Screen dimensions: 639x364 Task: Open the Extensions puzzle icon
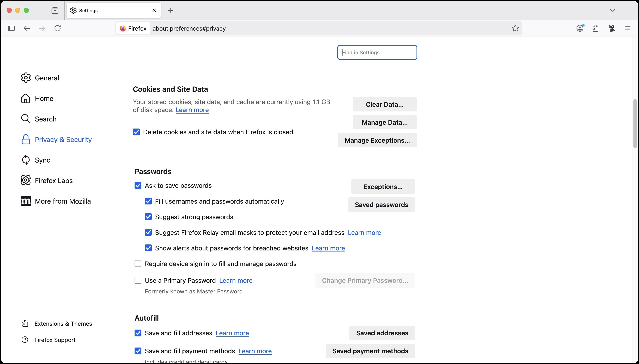596,28
